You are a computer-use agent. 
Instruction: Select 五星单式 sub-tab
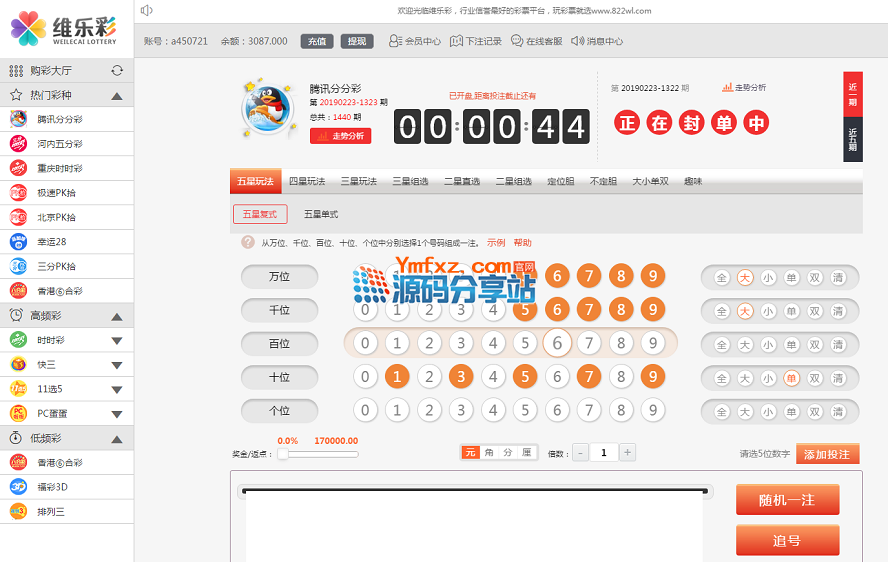321,214
